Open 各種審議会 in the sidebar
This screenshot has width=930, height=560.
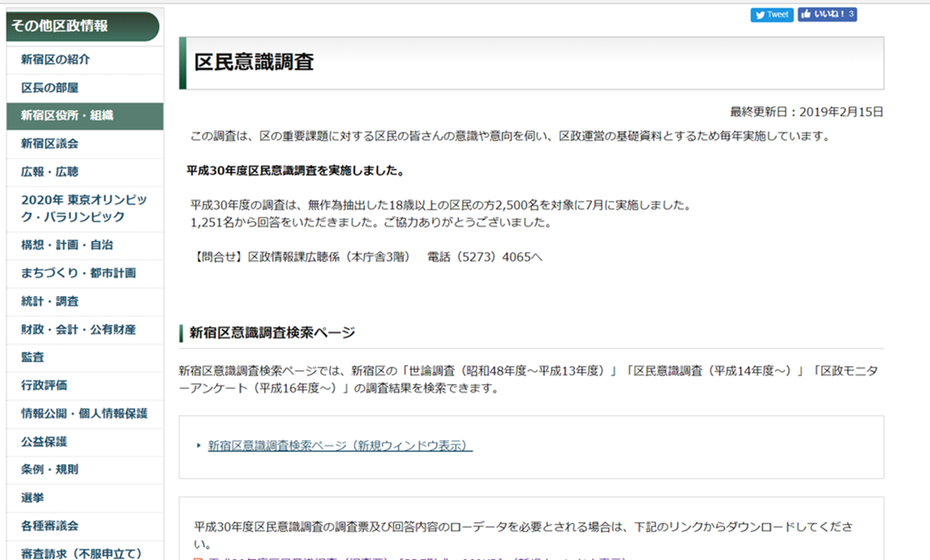pos(85,526)
